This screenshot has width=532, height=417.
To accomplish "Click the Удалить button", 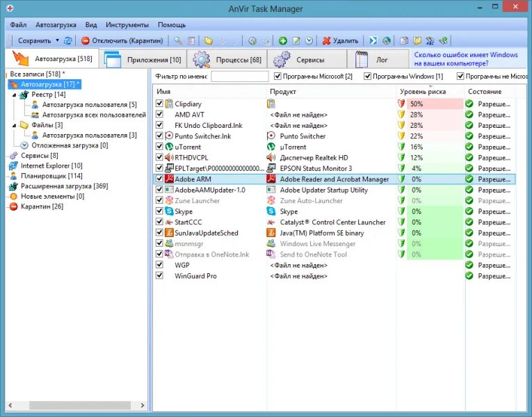I will (x=340, y=41).
